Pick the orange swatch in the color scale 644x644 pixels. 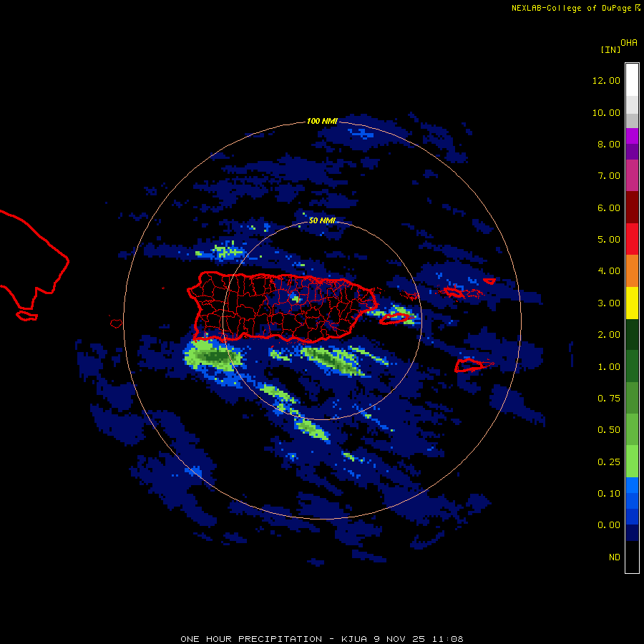click(632, 271)
